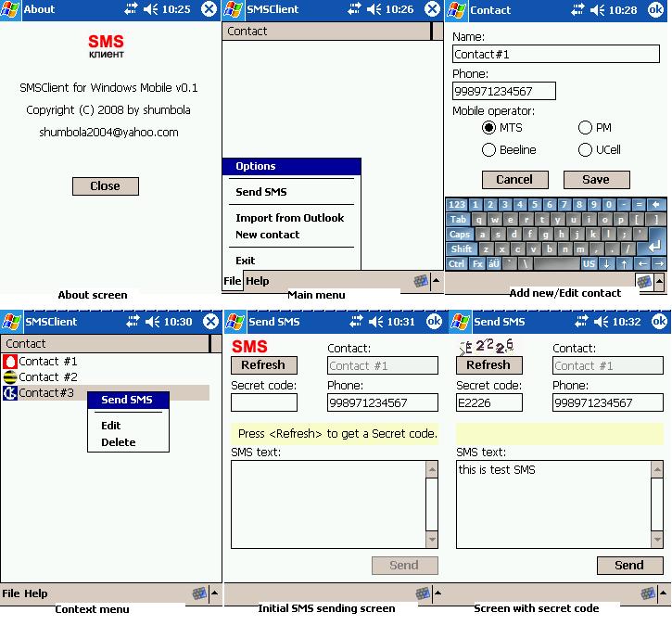The height and width of the screenshot is (625, 672).
Task: Open File menu in the Context menu screen
Action: pyautogui.click(x=11, y=593)
